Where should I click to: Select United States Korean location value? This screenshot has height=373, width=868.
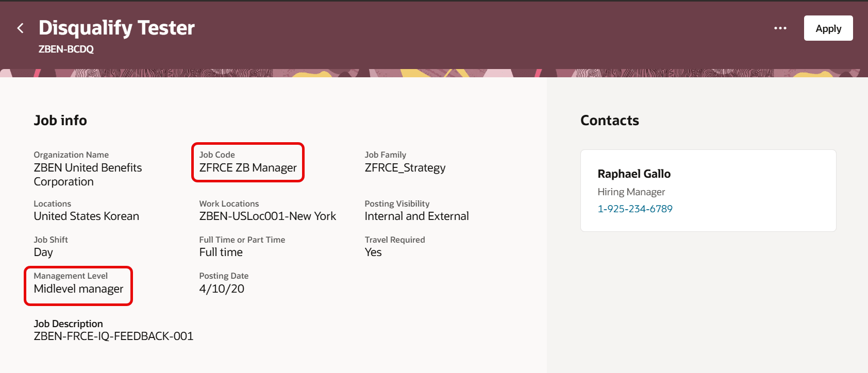(x=87, y=216)
